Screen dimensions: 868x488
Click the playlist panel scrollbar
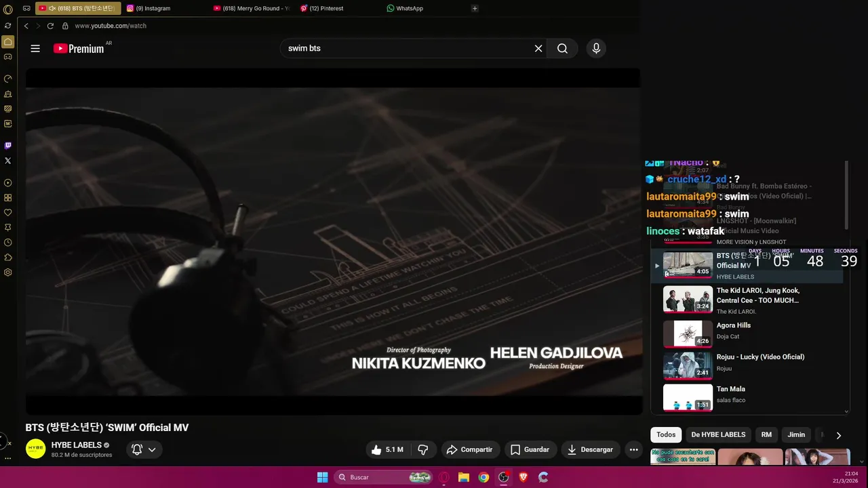(846, 195)
